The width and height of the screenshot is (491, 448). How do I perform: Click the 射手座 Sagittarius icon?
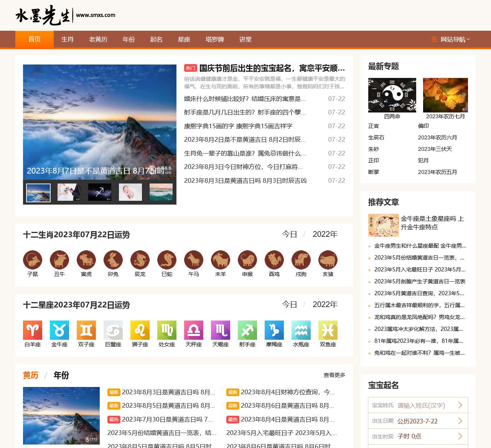(247, 330)
